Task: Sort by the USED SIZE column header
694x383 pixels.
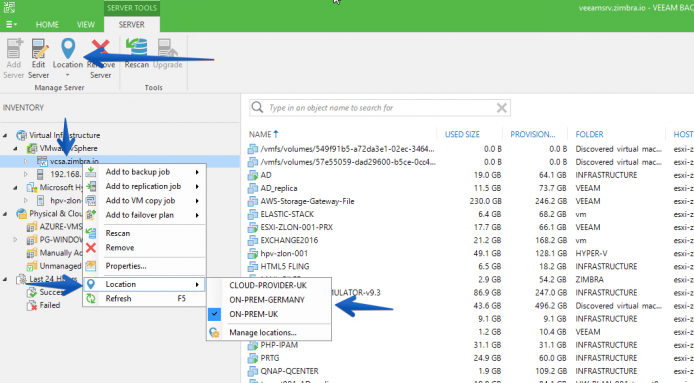Action: click(462, 134)
